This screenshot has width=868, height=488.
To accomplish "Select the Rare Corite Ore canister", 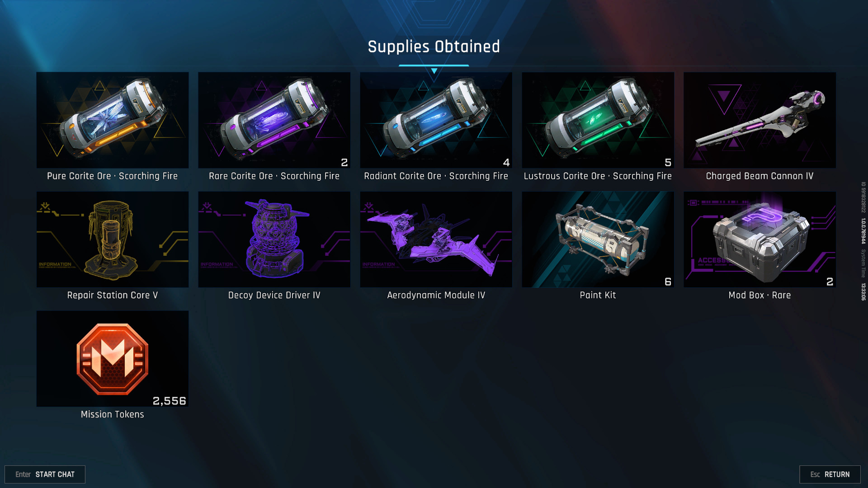I will pos(274,120).
